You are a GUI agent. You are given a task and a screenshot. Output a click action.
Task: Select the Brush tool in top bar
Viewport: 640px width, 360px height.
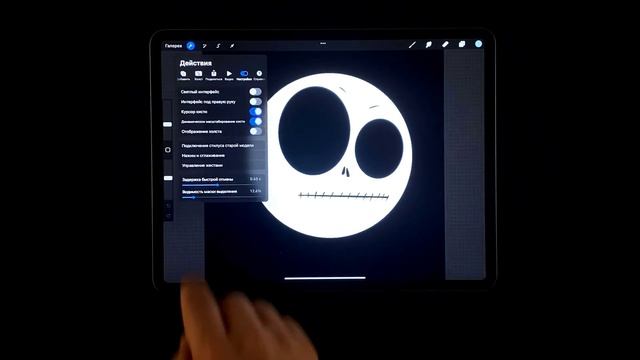pos(412,44)
